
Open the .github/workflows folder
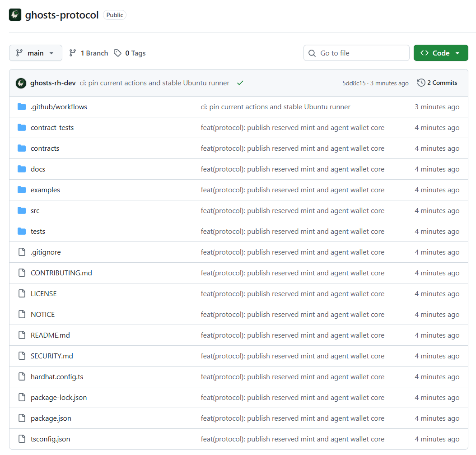[x=59, y=107]
